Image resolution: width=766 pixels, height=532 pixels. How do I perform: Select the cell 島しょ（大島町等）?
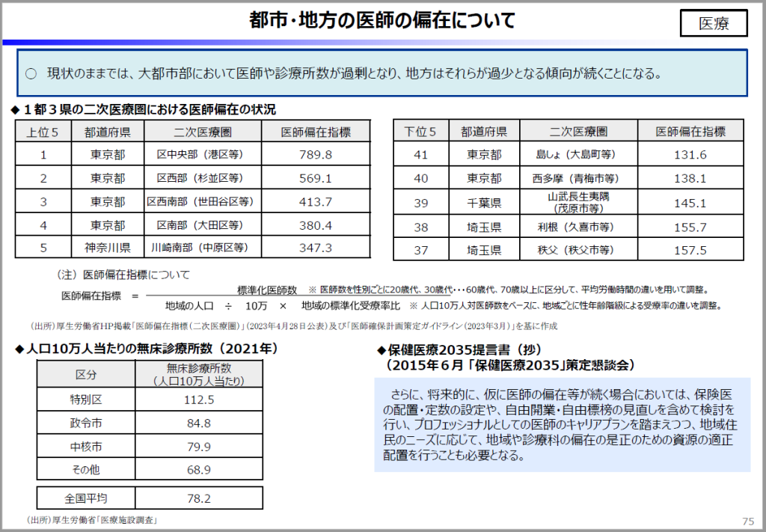click(578, 154)
